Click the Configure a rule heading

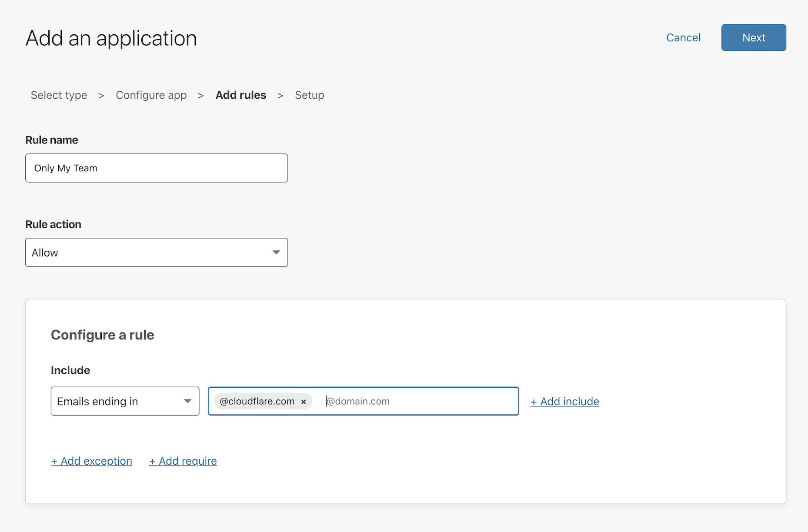pyautogui.click(x=103, y=335)
